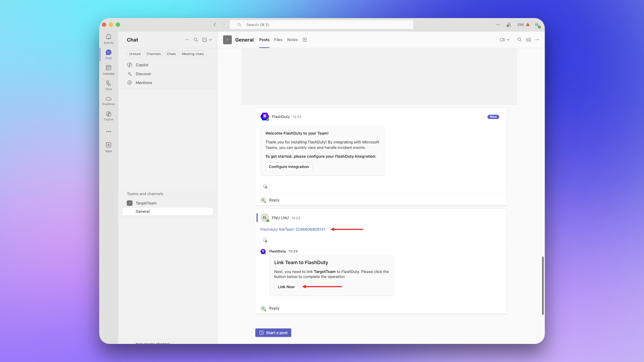
Task: Expand the new chat dropdown arrow
Action: [x=210, y=40]
